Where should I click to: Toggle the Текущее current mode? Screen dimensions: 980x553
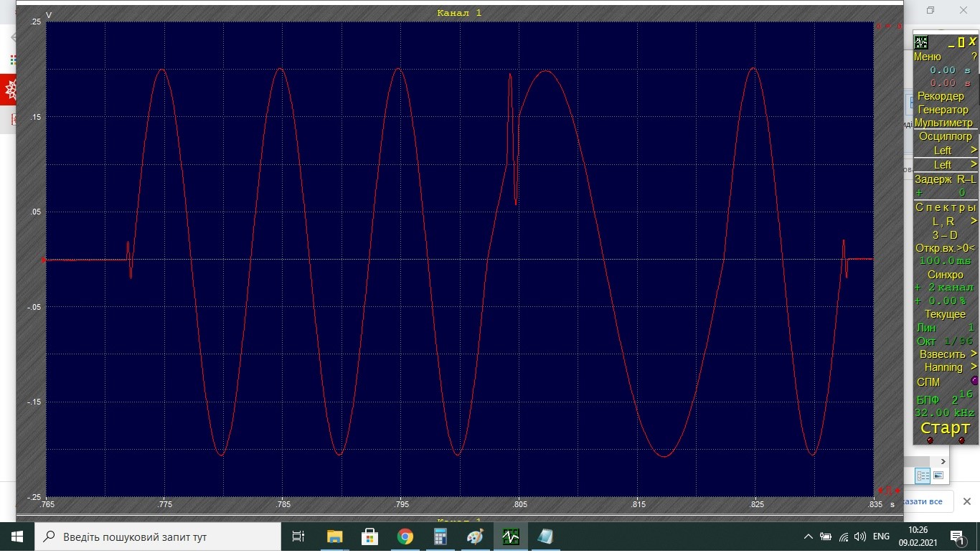tap(945, 314)
